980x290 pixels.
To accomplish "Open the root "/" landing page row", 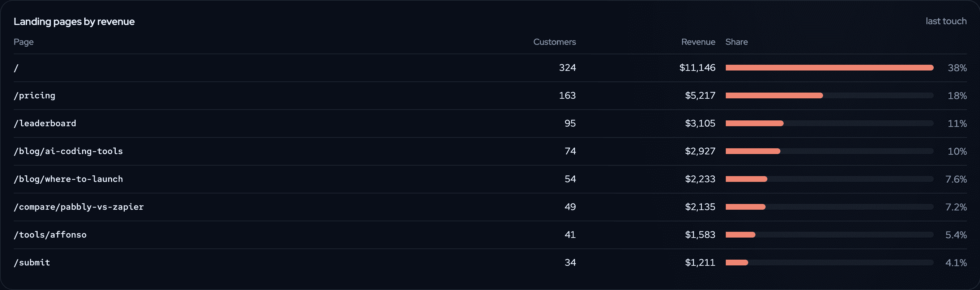I will click(x=490, y=68).
